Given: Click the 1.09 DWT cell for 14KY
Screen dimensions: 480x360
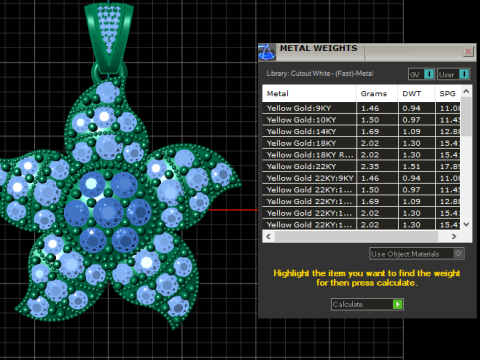Looking at the screenshot, I should pos(416,131).
